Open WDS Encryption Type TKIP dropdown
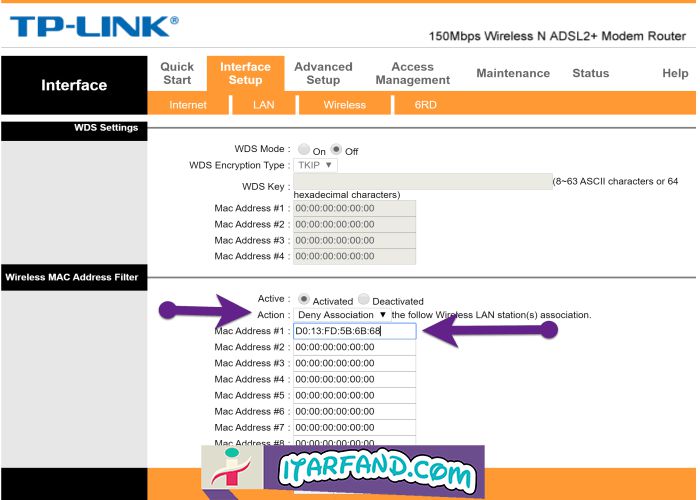The width and height of the screenshot is (700, 500). tap(315, 165)
